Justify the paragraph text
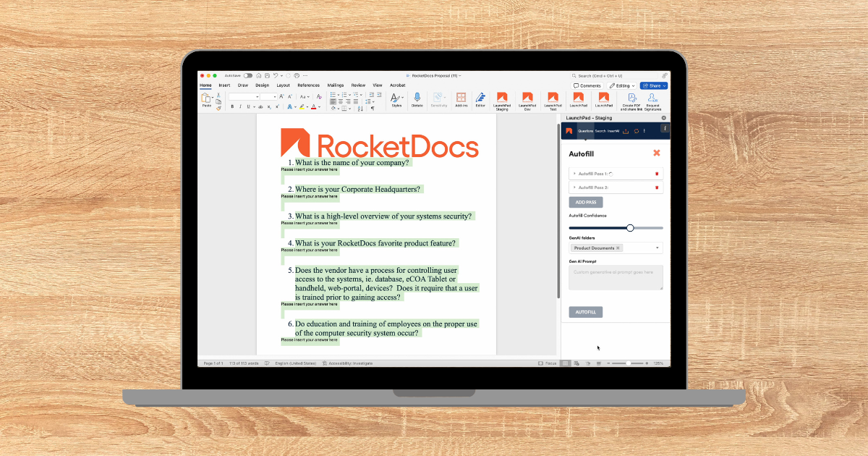Viewport: 868px width, 456px height. (x=356, y=101)
